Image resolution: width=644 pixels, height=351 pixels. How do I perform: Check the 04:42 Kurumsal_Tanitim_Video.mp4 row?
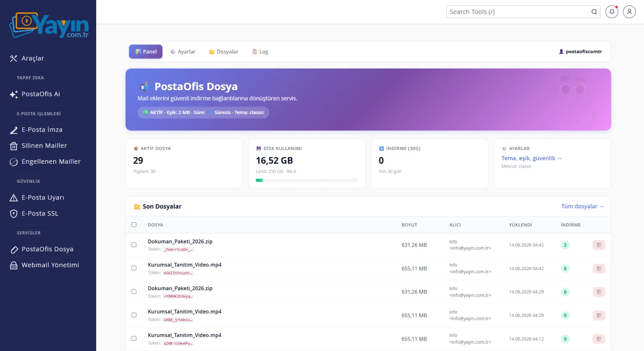tap(134, 268)
